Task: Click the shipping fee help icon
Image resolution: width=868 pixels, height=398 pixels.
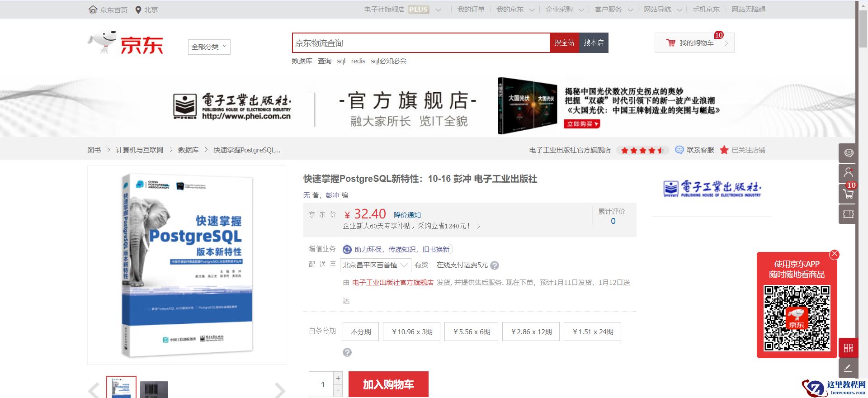Action: click(495, 265)
